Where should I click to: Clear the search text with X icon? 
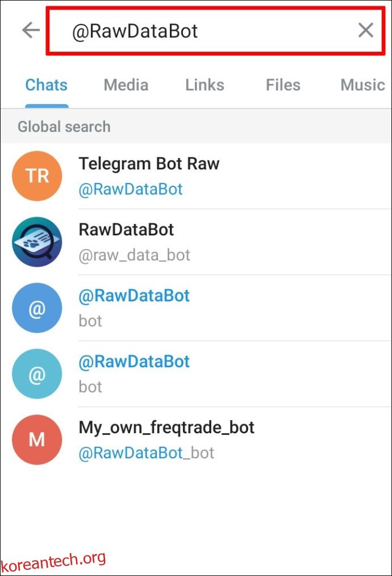pyautogui.click(x=366, y=30)
